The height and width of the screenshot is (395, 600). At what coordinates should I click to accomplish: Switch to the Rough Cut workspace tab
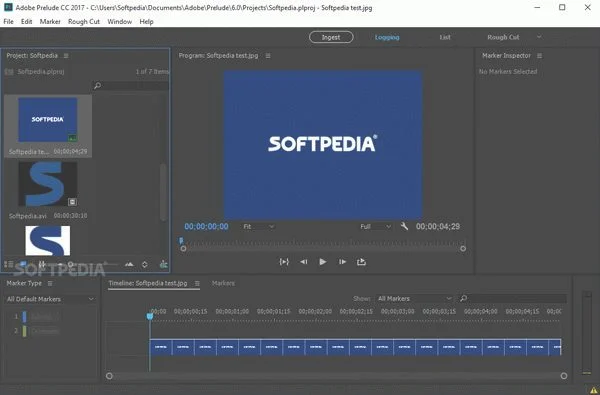tap(503, 37)
